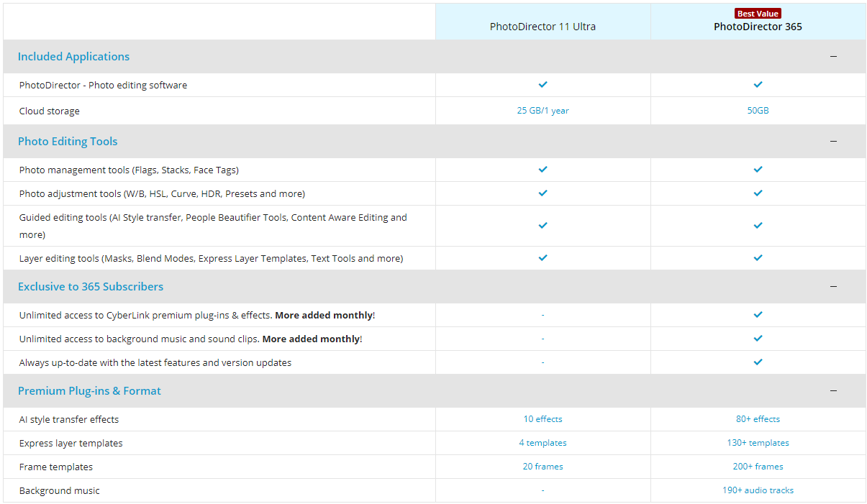The image size is (867, 504).
Task: Click 365 checkmark for premium plug-ins access
Action: tap(758, 314)
